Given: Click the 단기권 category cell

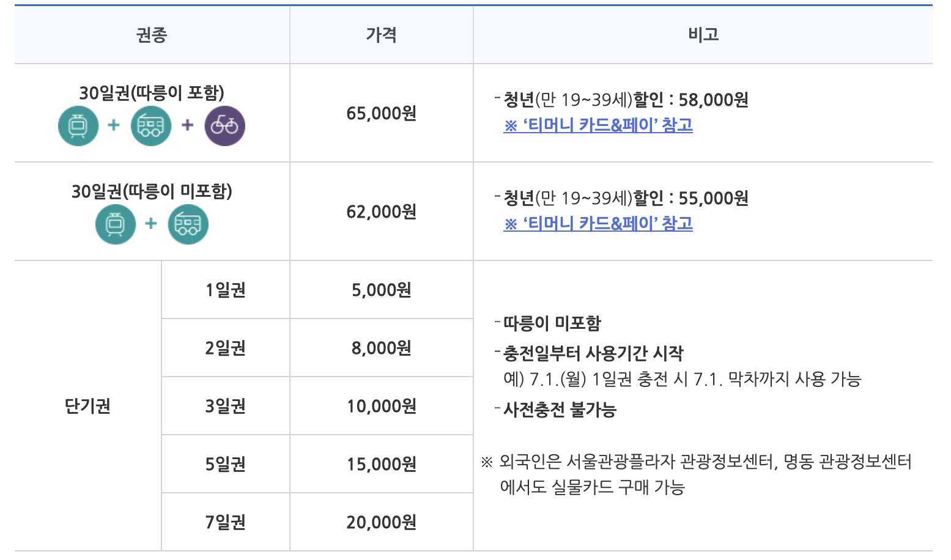Looking at the screenshot, I should click(x=87, y=406).
